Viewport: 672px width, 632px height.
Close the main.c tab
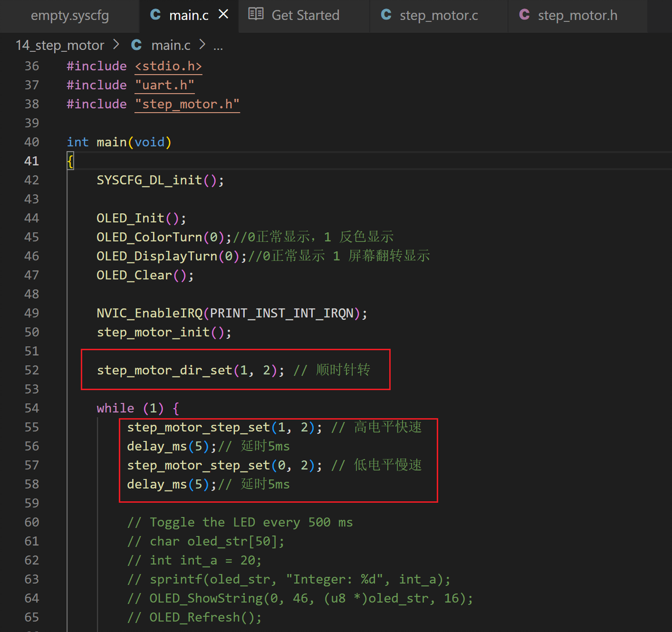pos(223,15)
